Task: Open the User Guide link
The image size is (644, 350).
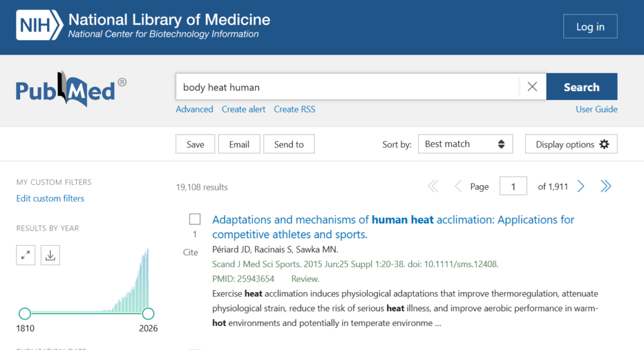Action: [596, 109]
